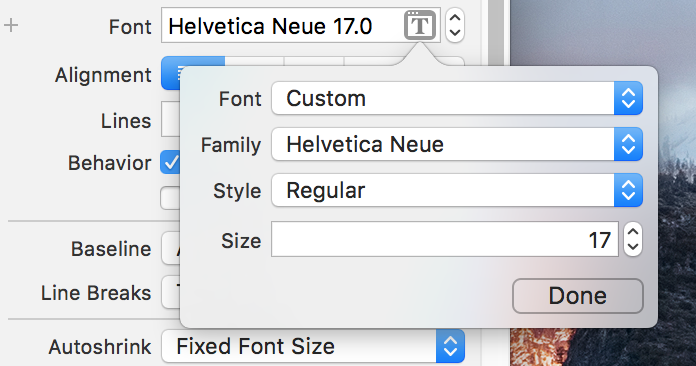Open the Font Custom dropdown

click(x=457, y=98)
